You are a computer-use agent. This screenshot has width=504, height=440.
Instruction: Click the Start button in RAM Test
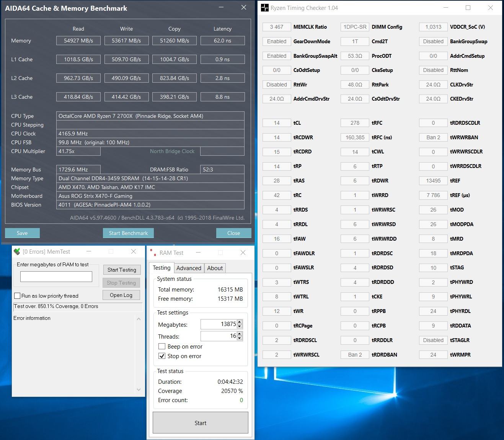(200, 423)
